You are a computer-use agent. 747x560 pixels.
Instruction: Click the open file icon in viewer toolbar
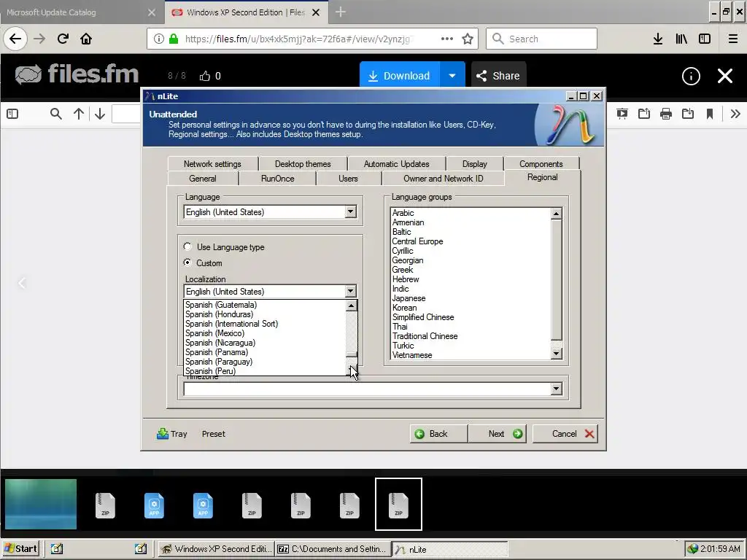[x=643, y=114]
